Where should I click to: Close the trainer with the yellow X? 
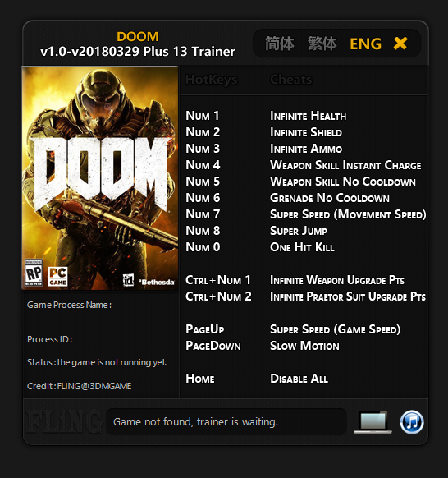400,44
